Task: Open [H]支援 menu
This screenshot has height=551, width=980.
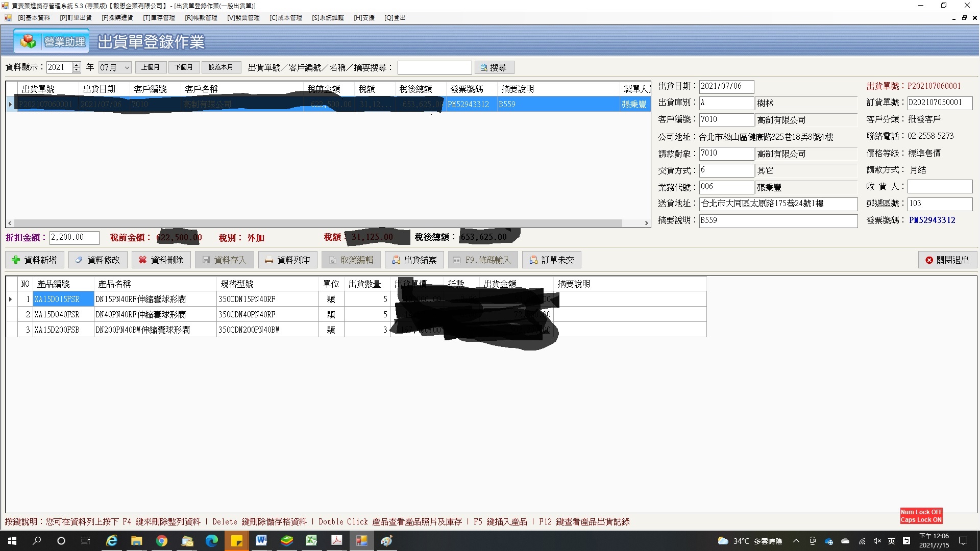Action: [364, 18]
